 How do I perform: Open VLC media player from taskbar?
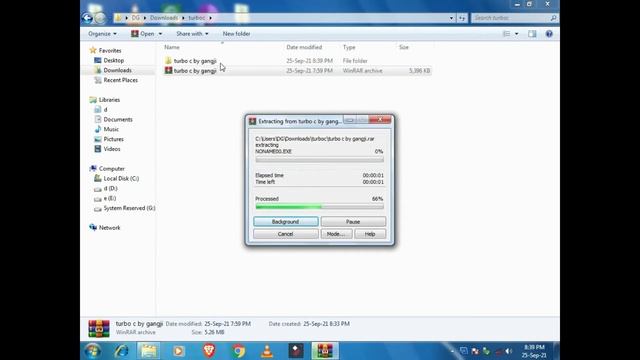tap(267, 351)
